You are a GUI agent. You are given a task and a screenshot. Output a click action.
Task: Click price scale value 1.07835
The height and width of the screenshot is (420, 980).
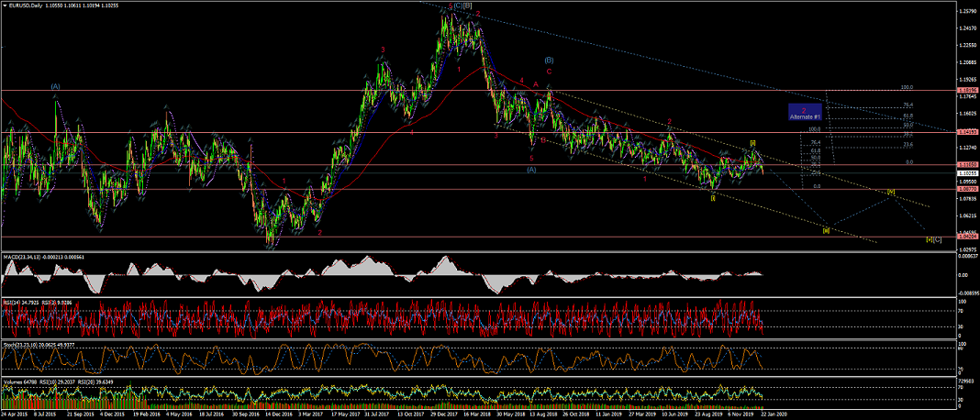967,199
